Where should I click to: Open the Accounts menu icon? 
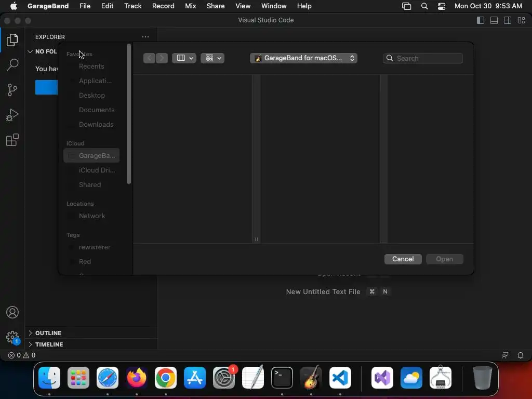tap(12, 312)
